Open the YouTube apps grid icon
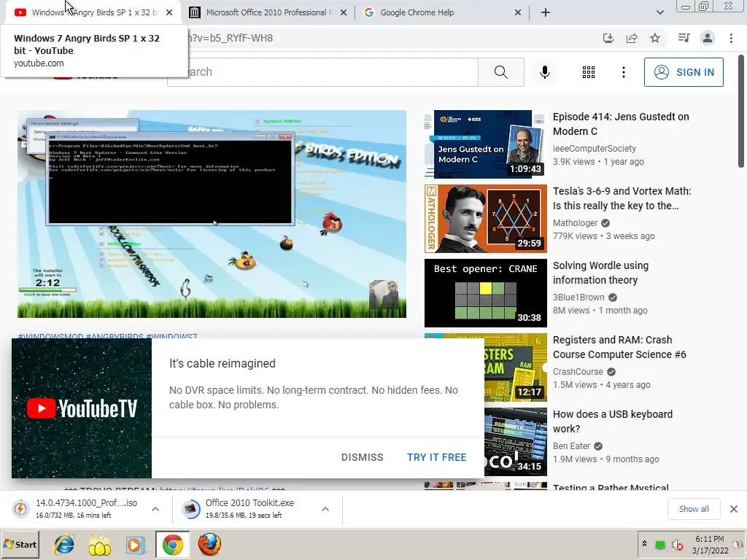 coord(589,72)
